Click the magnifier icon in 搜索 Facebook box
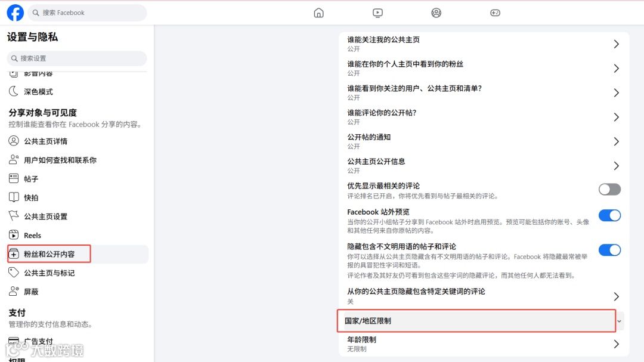Image resolution: width=644 pixels, height=362 pixels. (x=36, y=13)
